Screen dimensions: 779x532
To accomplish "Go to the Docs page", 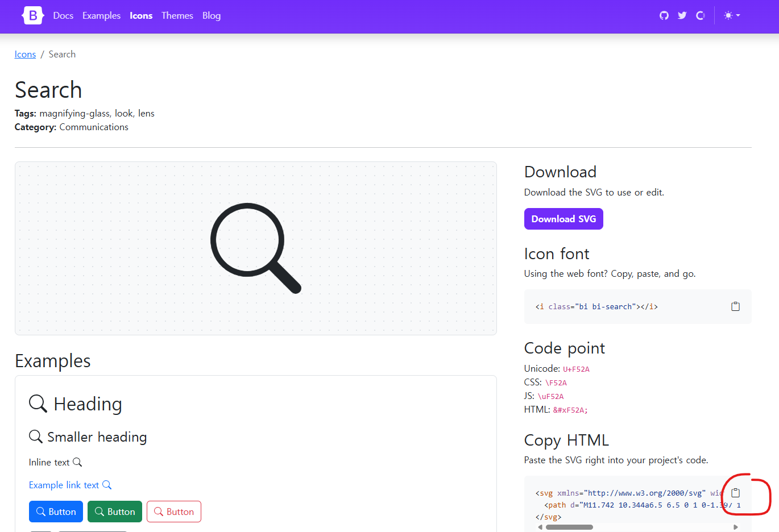I will (63, 15).
